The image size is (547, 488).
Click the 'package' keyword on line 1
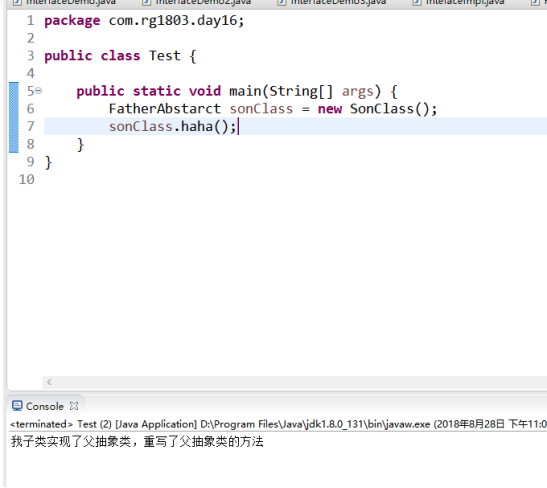pos(72,21)
